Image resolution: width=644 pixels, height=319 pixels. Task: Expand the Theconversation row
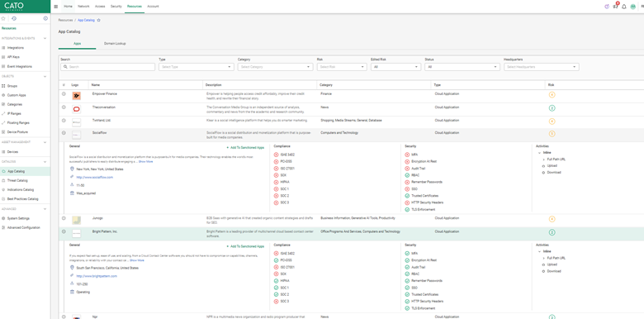pyautogui.click(x=64, y=107)
